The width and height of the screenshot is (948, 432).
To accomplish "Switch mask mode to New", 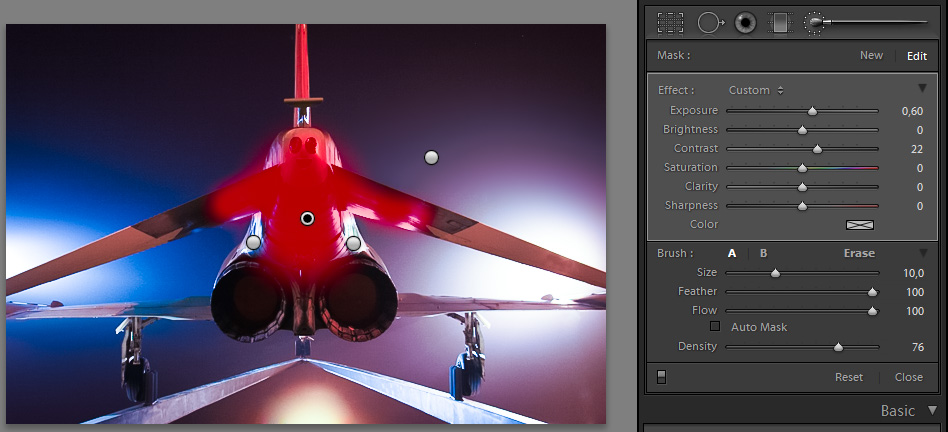I will coord(871,55).
